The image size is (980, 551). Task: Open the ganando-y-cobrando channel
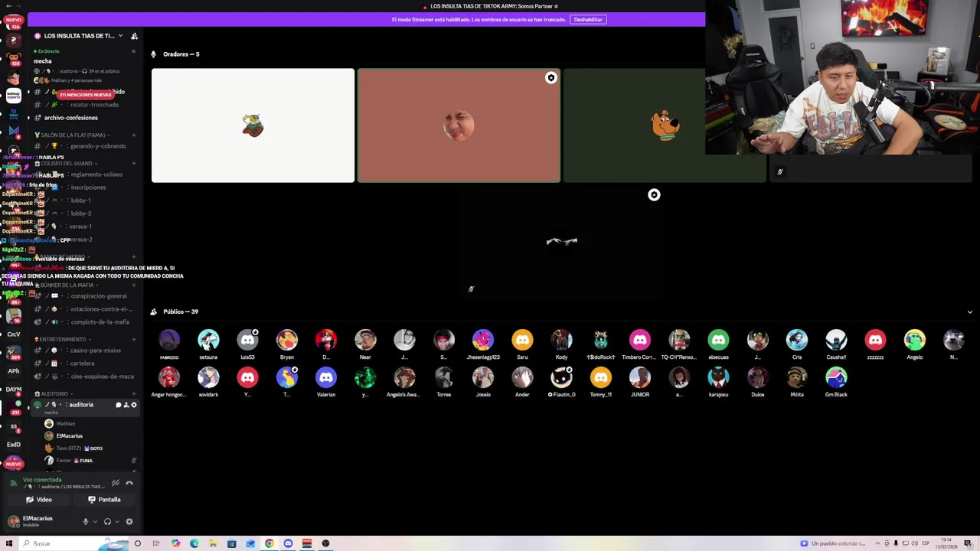[84, 146]
